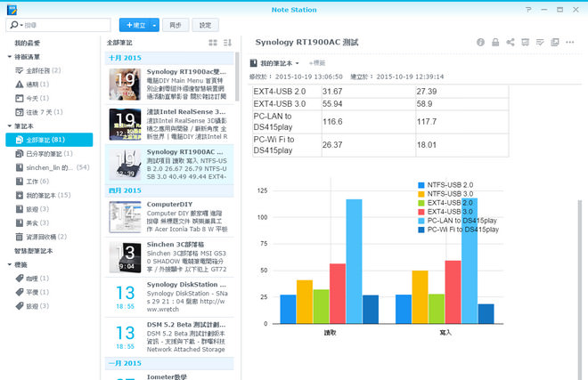This screenshot has height=380, width=588.
Task: Open the ComputerDIY note
Action: (169, 217)
